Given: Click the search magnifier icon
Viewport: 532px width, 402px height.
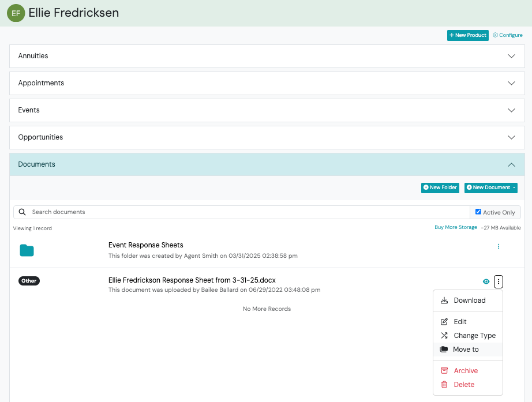Looking at the screenshot, I should [23, 212].
